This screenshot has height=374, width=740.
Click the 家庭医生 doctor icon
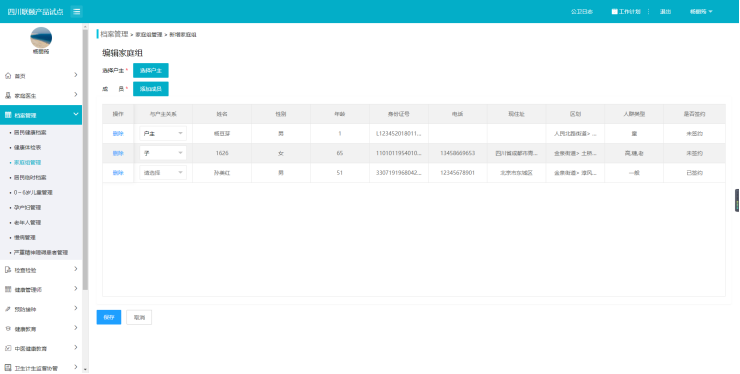click(x=8, y=95)
